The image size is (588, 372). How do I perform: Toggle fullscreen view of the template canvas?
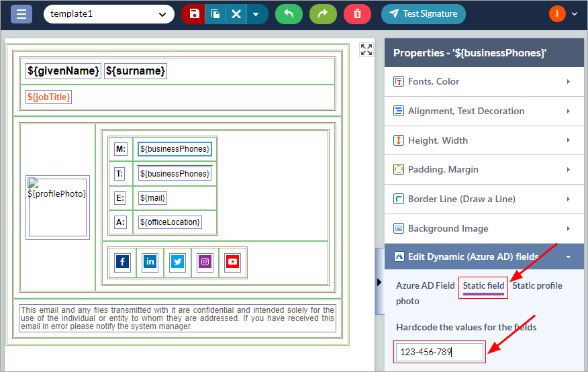(x=366, y=50)
